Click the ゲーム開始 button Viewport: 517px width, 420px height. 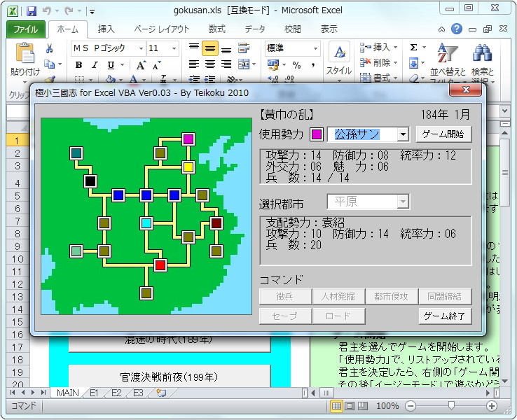point(443,134)
